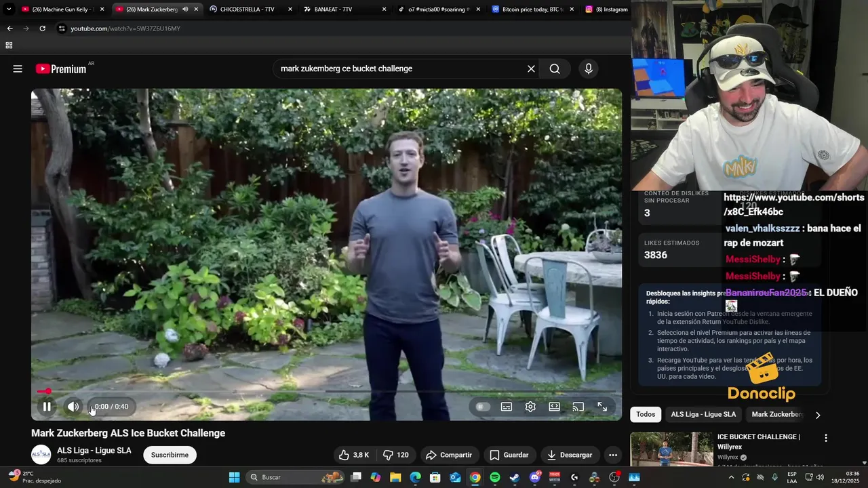
Task: Switch to theater mode icon
Action: (554, 407)
